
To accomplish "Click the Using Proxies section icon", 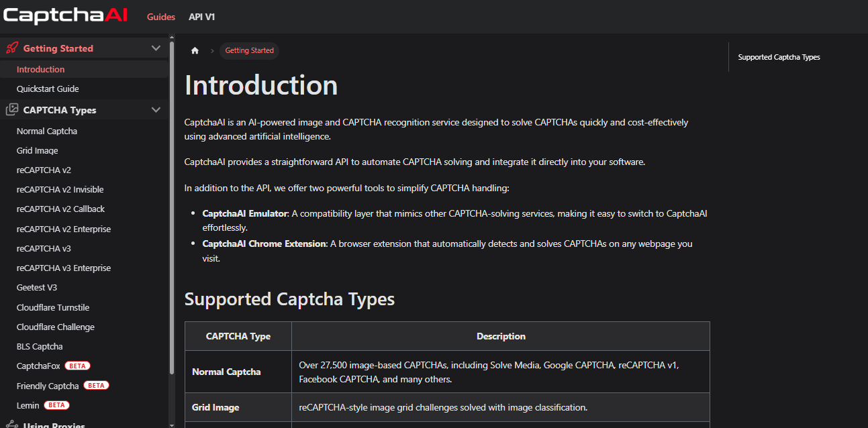I will (x=11, y=424).
